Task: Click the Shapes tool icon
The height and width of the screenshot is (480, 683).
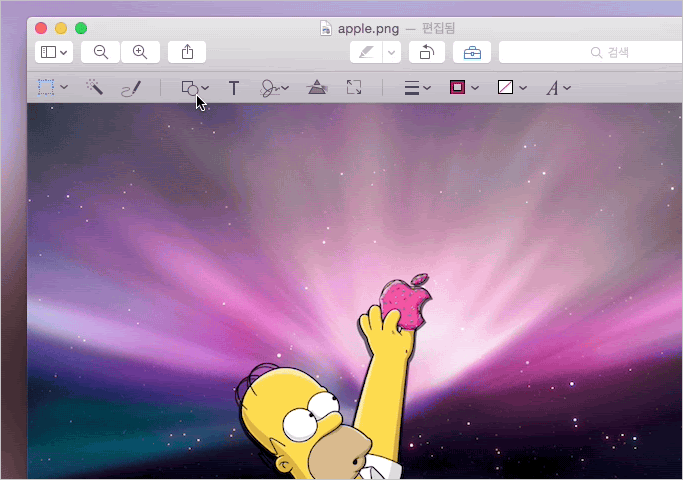Action: coord(190,88)
